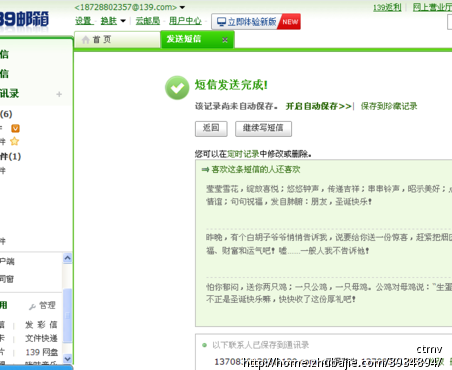The height and width of the screenshot is (370, 452).
Task: Click the (6) folder count in sidebar
Action: [x=6, y=114]
